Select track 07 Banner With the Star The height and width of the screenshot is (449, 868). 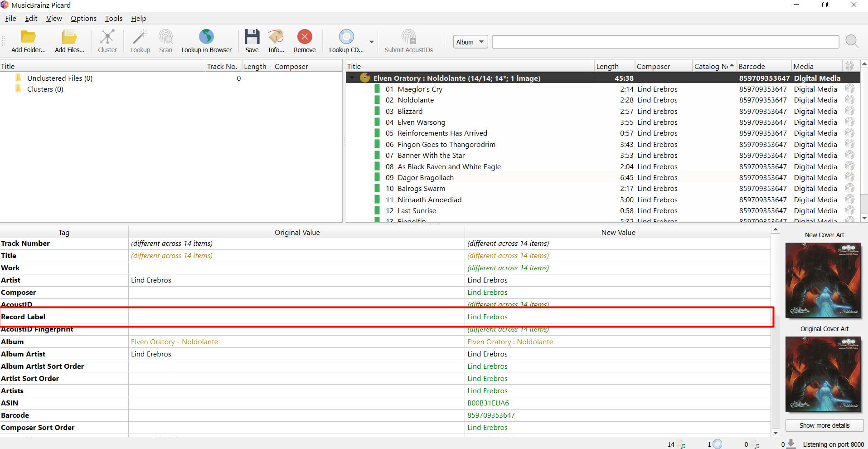pos(431,155)
